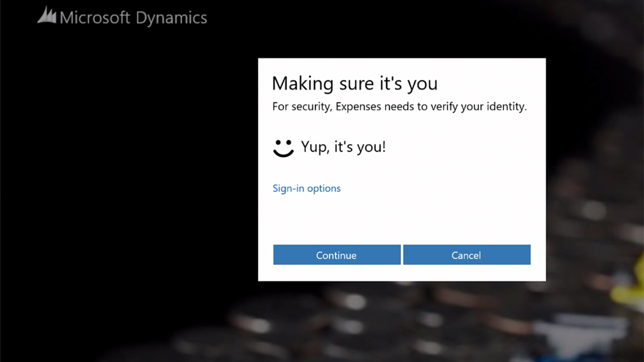Viewport: 644px width, 362px height.
Task: Click the dark background left of dialog
Action: click(134, 168)
